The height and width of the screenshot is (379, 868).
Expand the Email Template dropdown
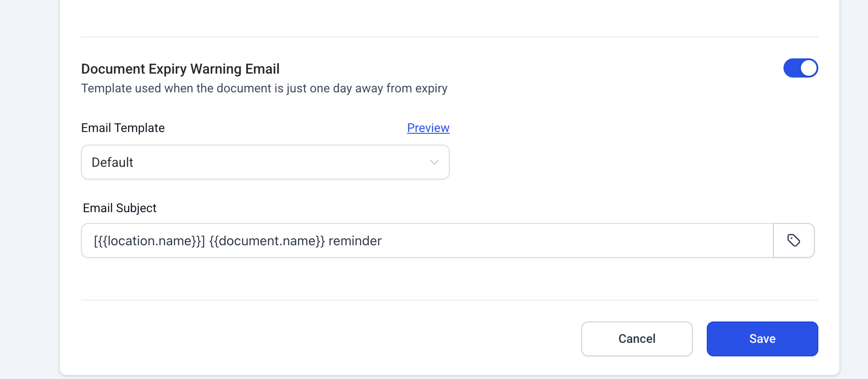pos(265,162)
